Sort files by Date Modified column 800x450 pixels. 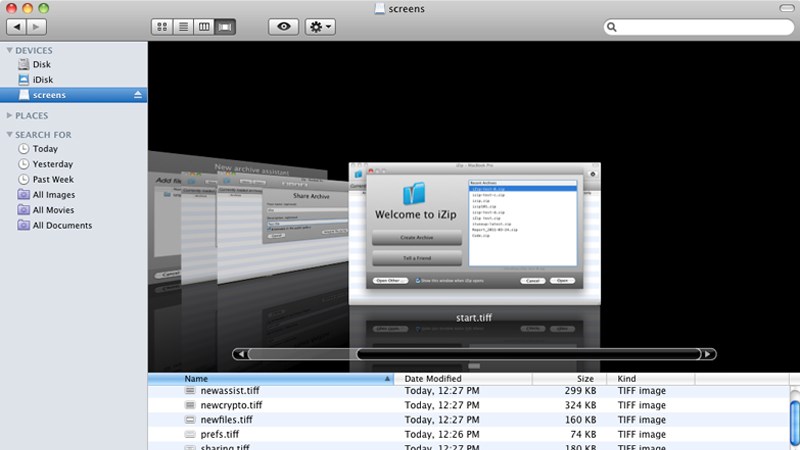click(433, 379)
